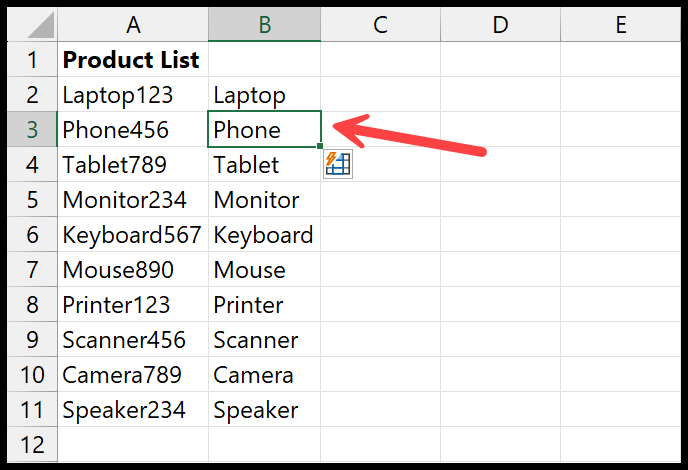This screenshot has width=688, height=470.
Task: Select row 3 header
Action: [32, 129]
